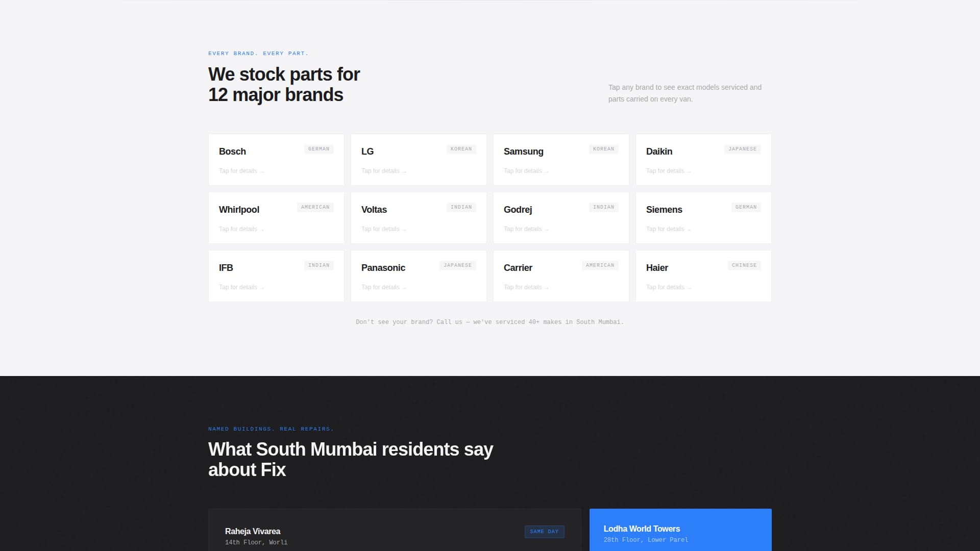Viewport: 980px width, 551px height.
Task: Open the Panasonic brand card
Action: click(x=419, y=276)
